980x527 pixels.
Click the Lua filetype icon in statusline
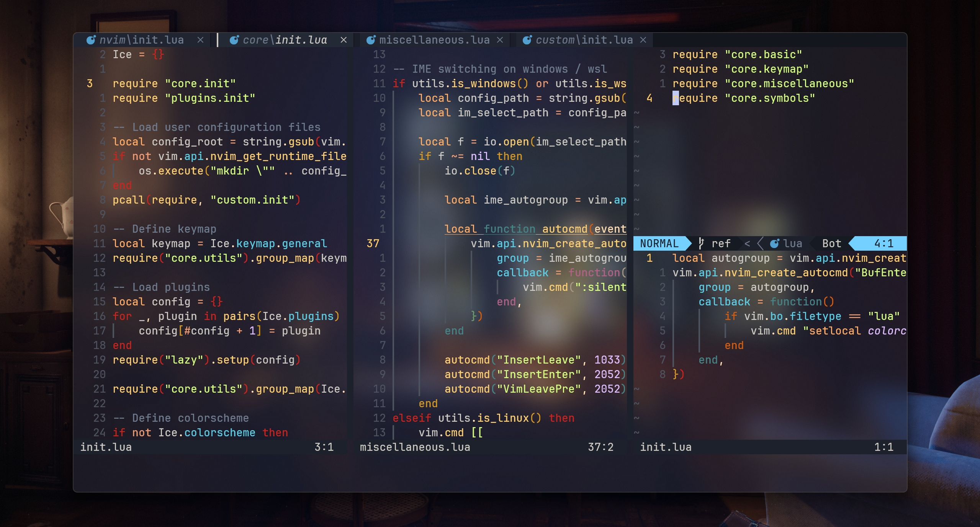tap(774, 243)
